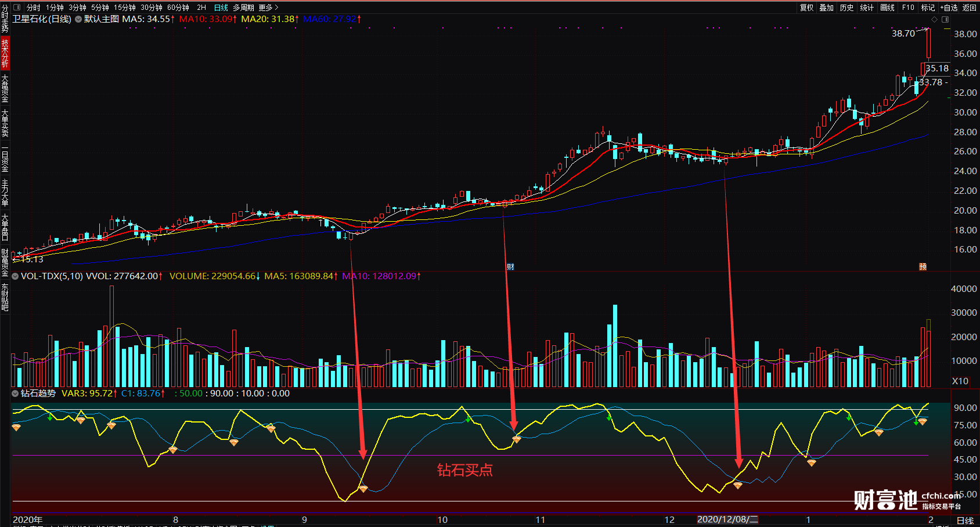Select 技术分析 sidebar tab
This screenshot has height=527, width=980.
coord(5,53)
